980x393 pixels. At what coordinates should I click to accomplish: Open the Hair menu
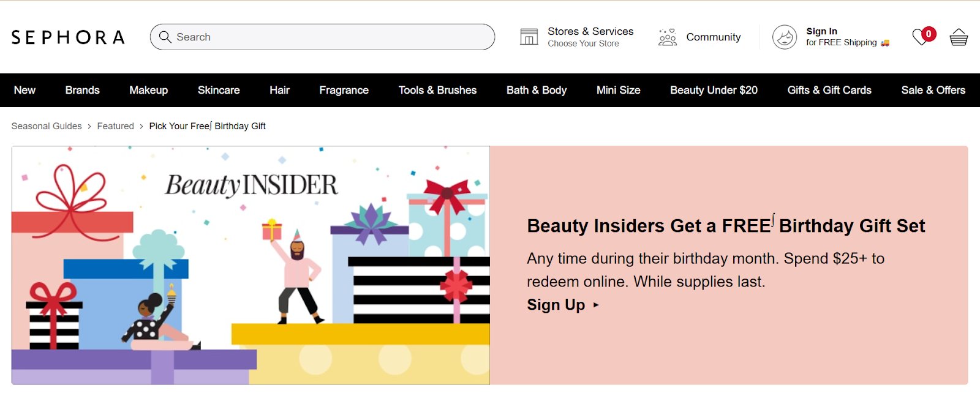click(279, 90)
